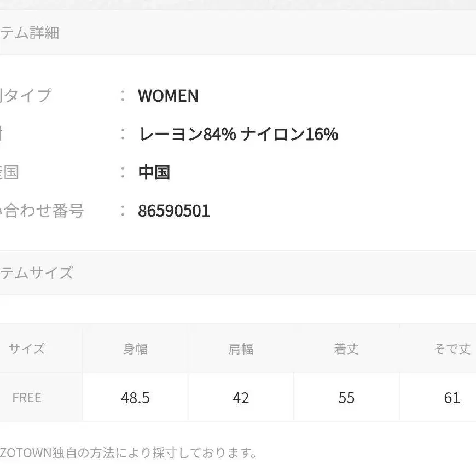
Task: Click the 中国 country value
Action: 154,172
